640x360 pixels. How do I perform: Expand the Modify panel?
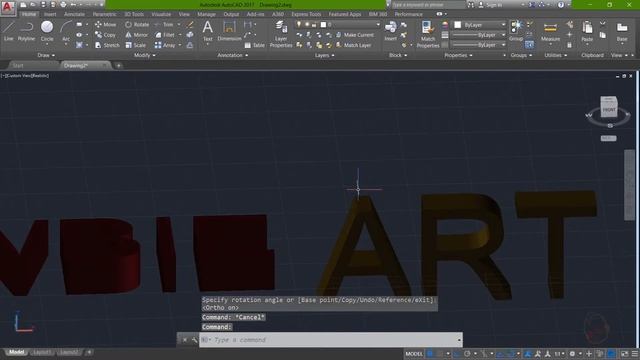[x=144, y=55]
